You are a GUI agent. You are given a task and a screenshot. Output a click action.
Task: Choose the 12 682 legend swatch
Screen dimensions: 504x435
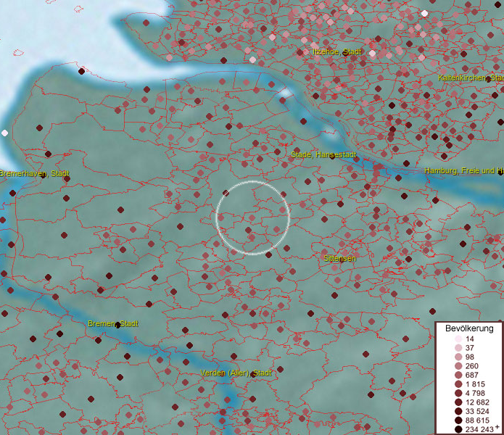click(x=458, y=402)
